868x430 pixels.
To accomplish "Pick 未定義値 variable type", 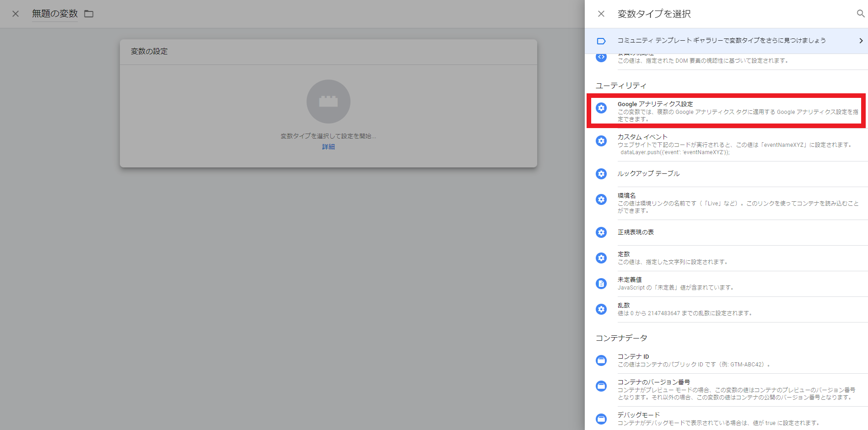I will pos(726,284).
